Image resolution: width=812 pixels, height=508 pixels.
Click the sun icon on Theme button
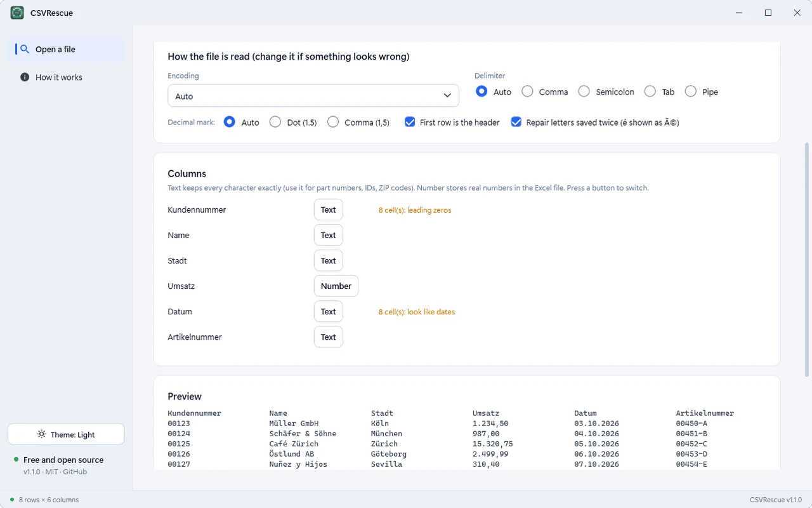tap(41, 434)
